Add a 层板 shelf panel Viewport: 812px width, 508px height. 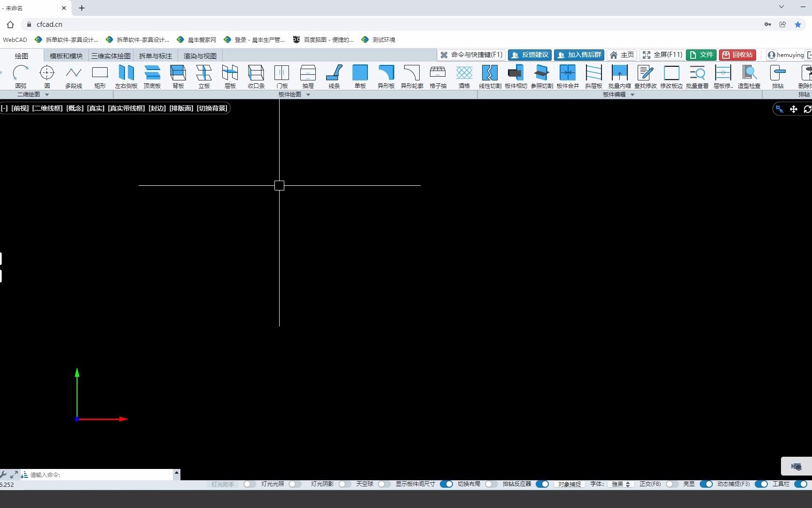pos(230,76)
